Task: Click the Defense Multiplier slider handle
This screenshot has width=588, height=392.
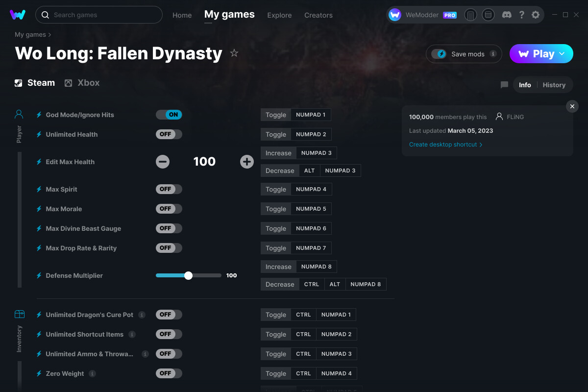Action: [188, 275]
